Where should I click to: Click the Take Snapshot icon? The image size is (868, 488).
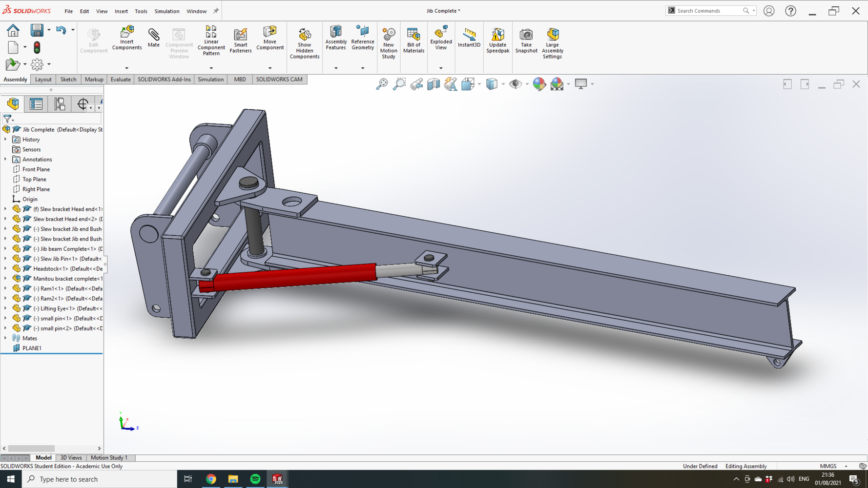click(526, 40)
